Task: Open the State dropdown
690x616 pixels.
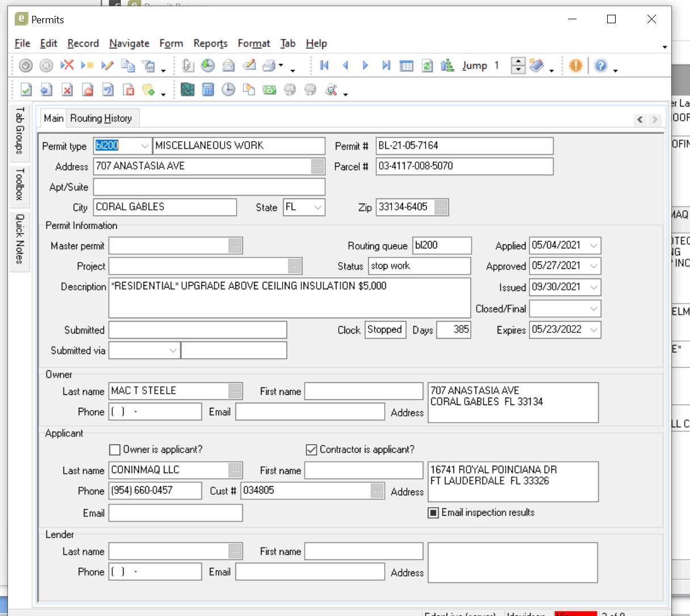Action: tap(318, 208)
